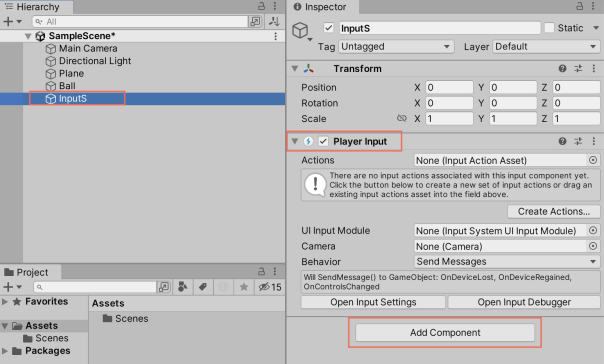The height and width of the screenshot is (364, 604).
Task: Toggle Scale constrained proportions link
Action: coord(402,118)
